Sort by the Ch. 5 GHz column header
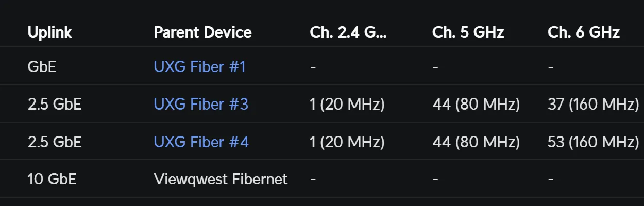This screenshot has height=206, width=644. [x=468, y=32]
